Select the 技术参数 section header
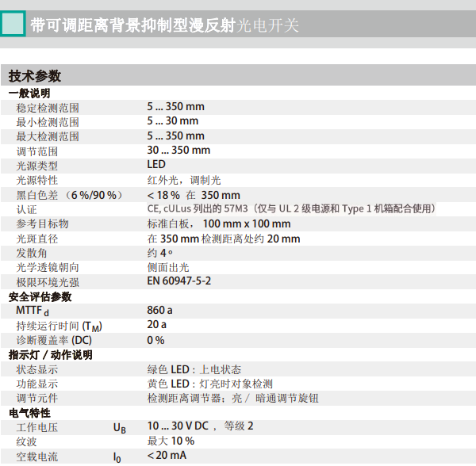This screenshot has height=466, width=476. pyautogui.click(x=35, y=76)
